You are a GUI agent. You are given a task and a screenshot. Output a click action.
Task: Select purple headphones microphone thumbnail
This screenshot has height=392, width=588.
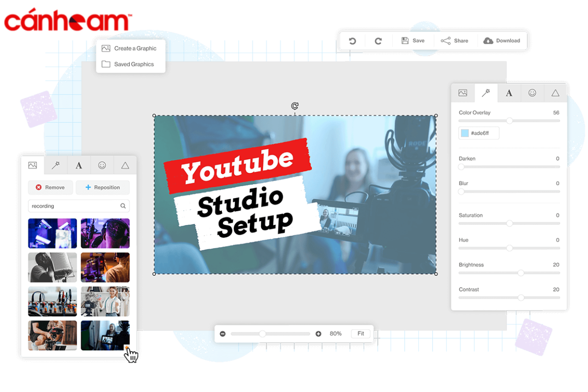pyautogui.click(x=105, y=233)
